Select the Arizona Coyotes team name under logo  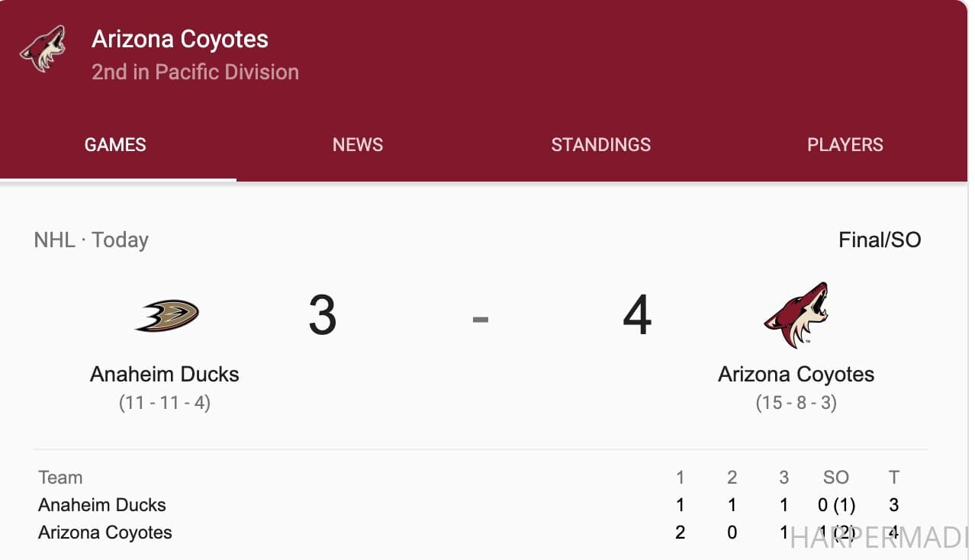[796, 374]
